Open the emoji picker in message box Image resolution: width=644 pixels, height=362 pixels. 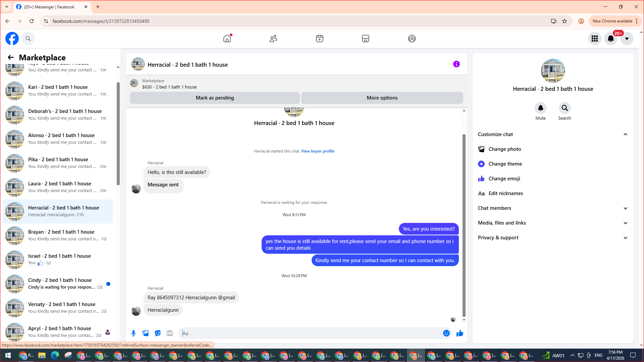[x=446, y=333]
